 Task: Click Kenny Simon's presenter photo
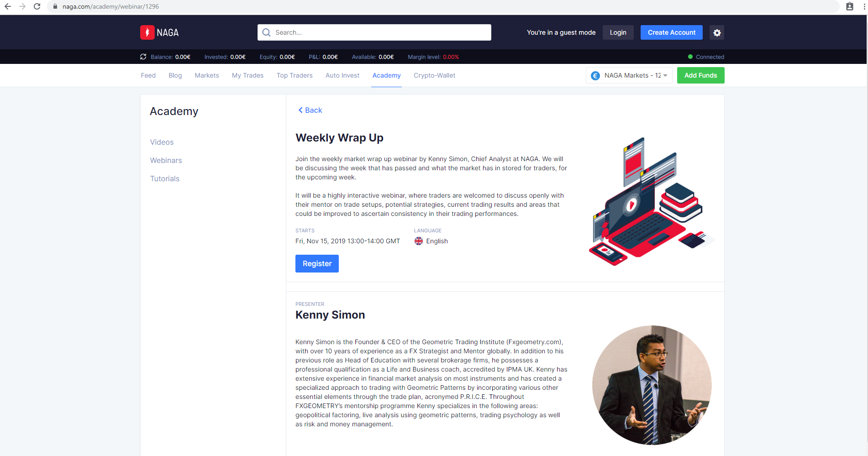(652, 385)
